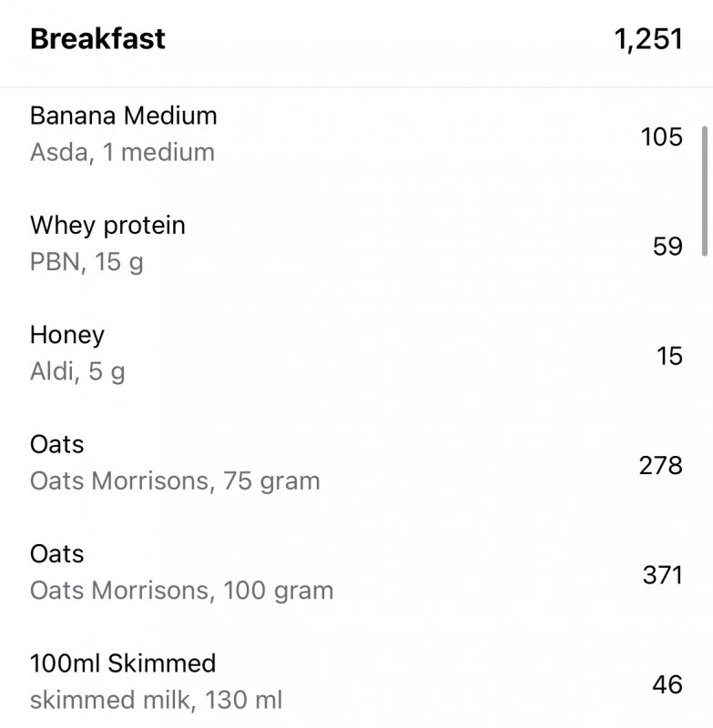Select the Oats Morrisons, 100 gram detail

click(181, 591)
